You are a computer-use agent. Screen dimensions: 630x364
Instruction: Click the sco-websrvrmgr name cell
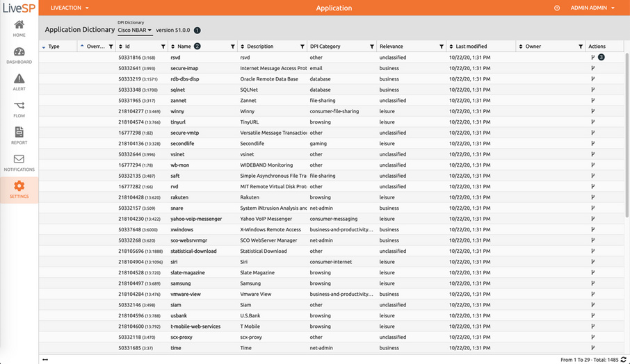point(188,240)
